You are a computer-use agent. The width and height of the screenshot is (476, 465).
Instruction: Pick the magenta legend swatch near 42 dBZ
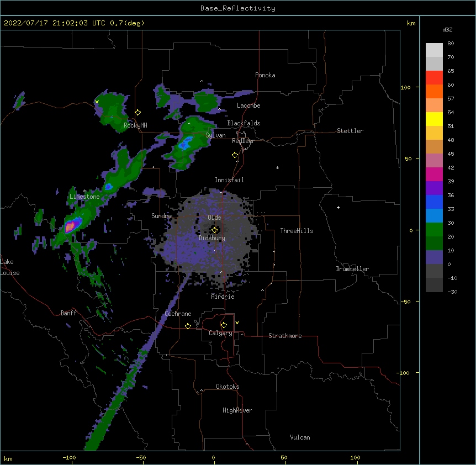pos(434,174)
